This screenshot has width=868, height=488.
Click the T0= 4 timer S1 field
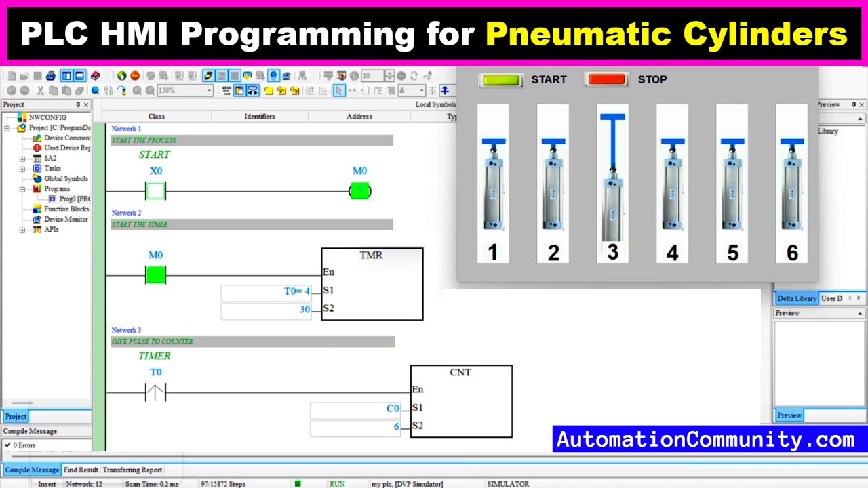click(x=267, y=292)
